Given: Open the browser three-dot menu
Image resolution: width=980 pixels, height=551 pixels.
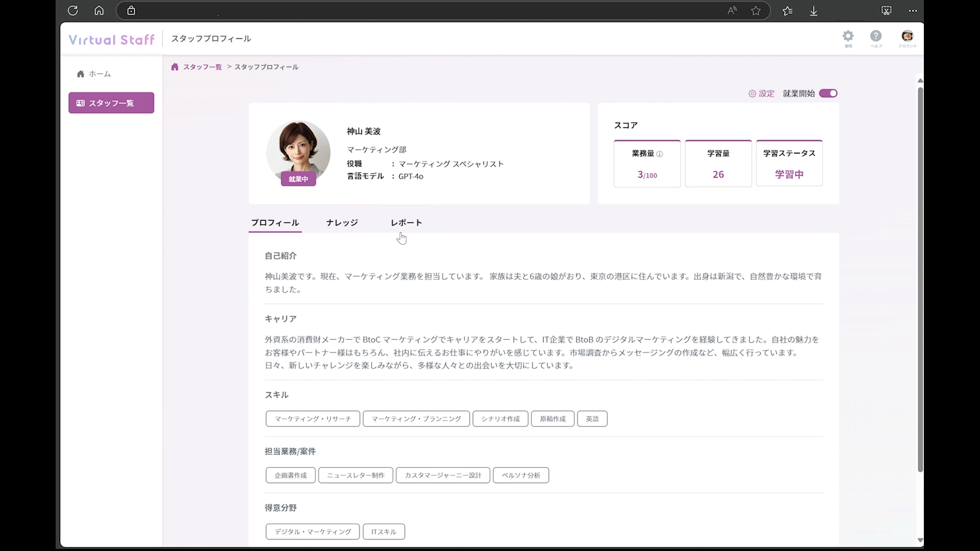Looking at the screenshot, I should pos(913,11).
